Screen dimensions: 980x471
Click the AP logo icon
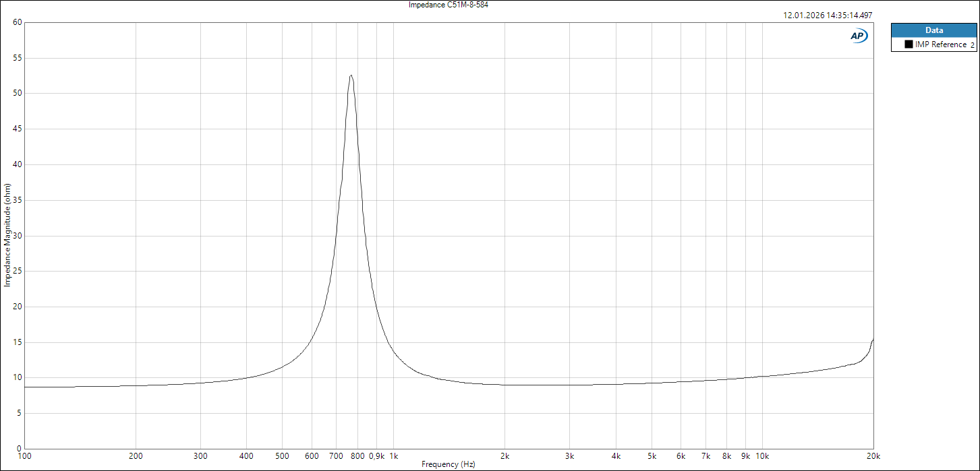pos(859,36)
